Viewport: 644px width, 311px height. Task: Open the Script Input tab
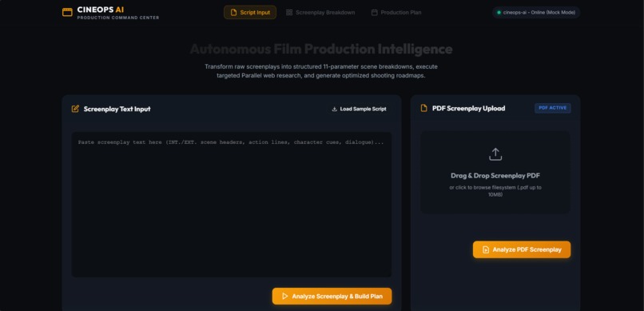[250, 12]
